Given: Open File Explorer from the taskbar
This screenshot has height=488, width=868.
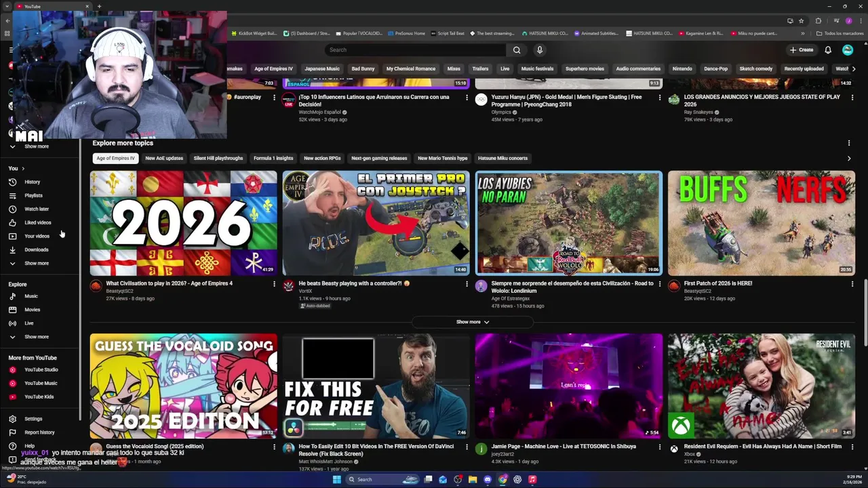Looking at the screenshot, I should (x=473, y=479).
